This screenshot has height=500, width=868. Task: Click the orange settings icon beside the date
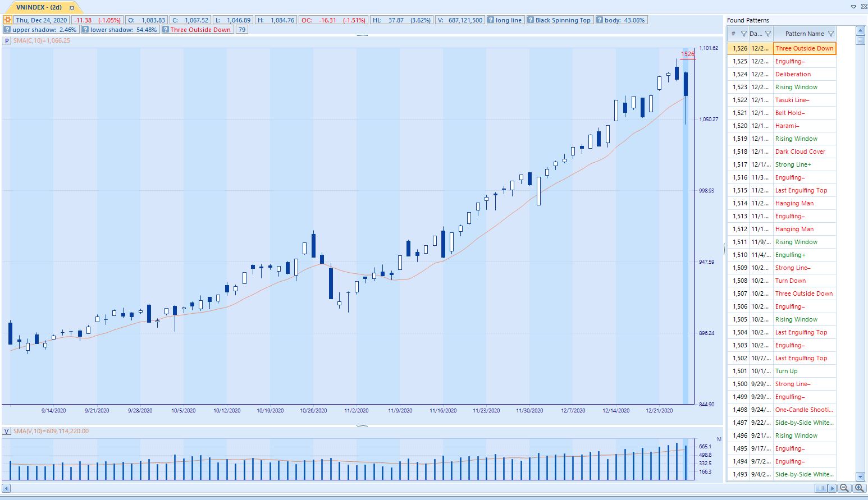(x=8, y=20)
